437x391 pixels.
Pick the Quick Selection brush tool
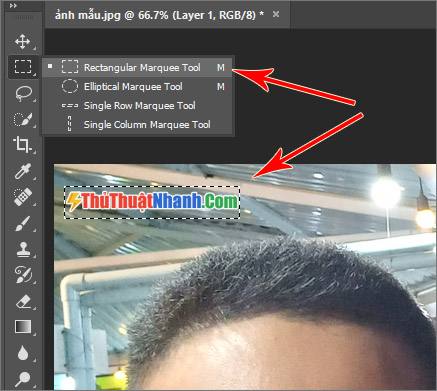point(23,119)
